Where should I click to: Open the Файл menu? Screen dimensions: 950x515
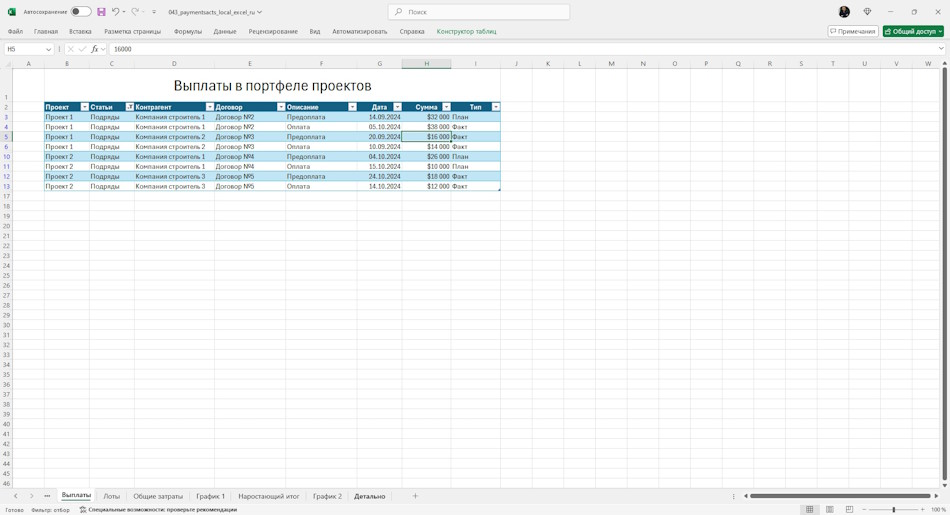coord(15,32)
